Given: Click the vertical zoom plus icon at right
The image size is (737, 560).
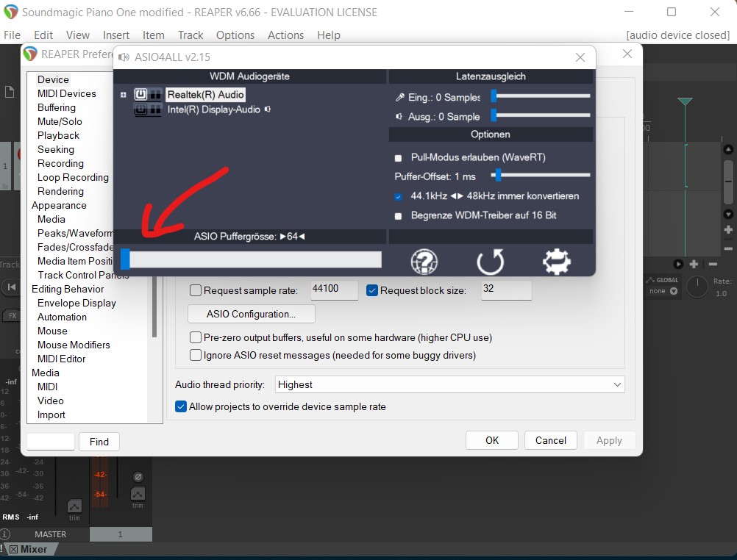Looking at the screenshot, I should (x=728, y=229).
